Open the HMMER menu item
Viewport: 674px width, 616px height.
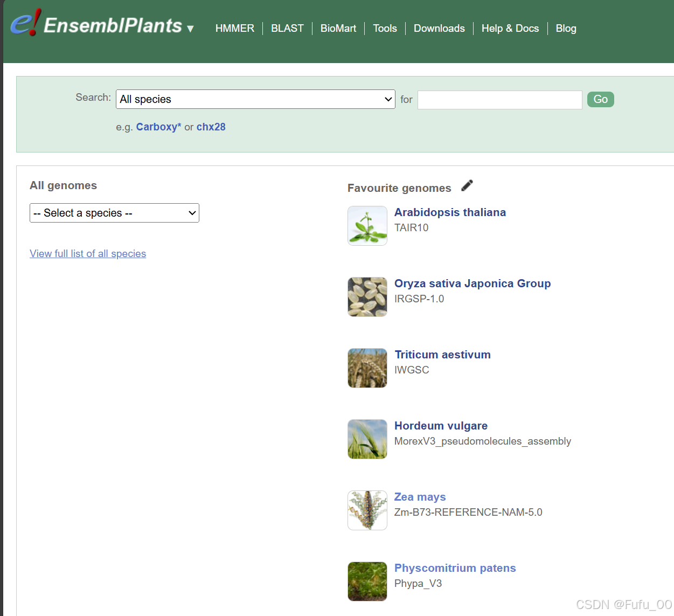(x=235, y=28)
